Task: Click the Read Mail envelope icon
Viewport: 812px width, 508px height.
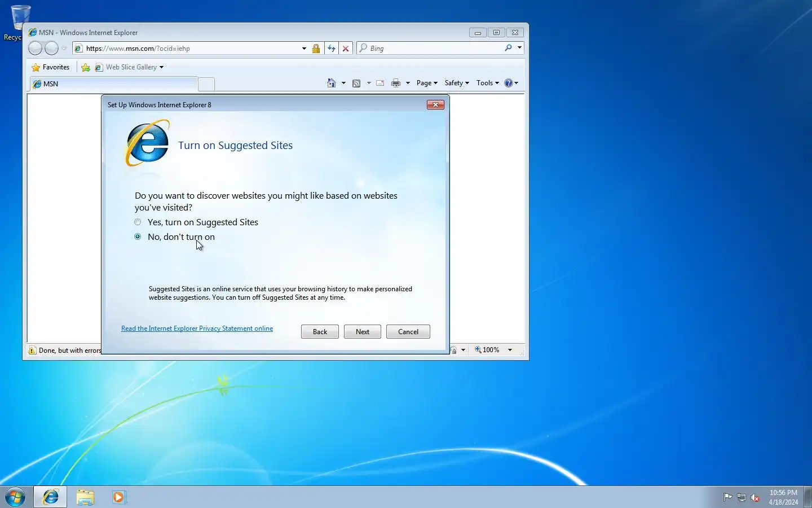Action: tap(380, 83)
